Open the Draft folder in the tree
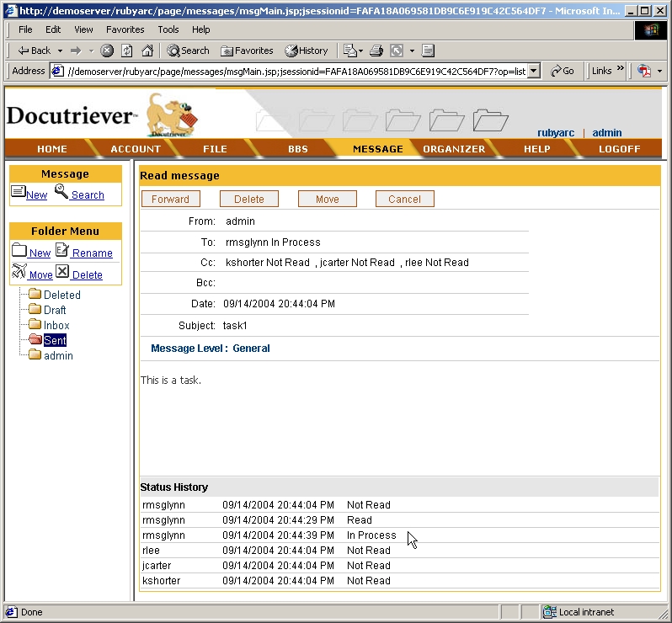672x623 pixels. tap(55, 311)
